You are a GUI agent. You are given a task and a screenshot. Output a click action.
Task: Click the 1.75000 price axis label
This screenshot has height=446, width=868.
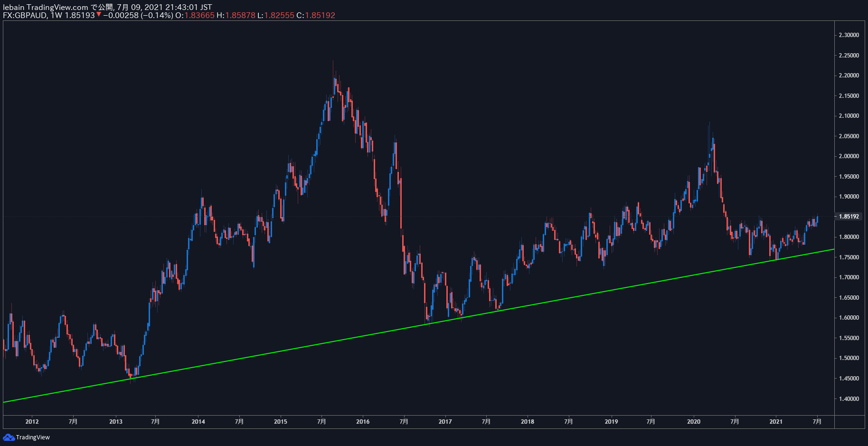pyautogui.click(x=849, y=257)
